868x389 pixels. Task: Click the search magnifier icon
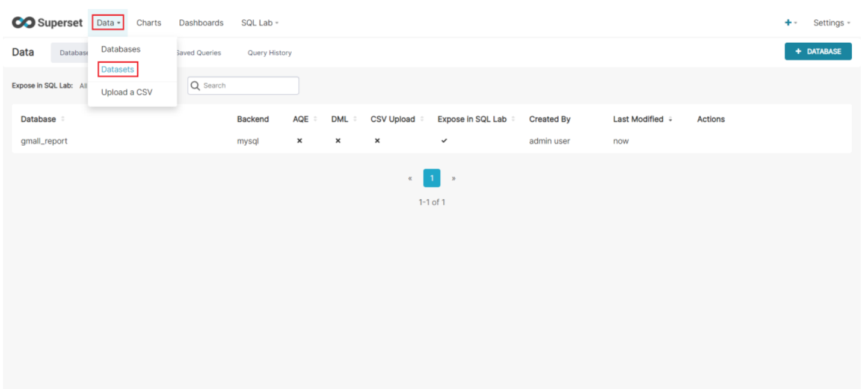click(195, 86)
